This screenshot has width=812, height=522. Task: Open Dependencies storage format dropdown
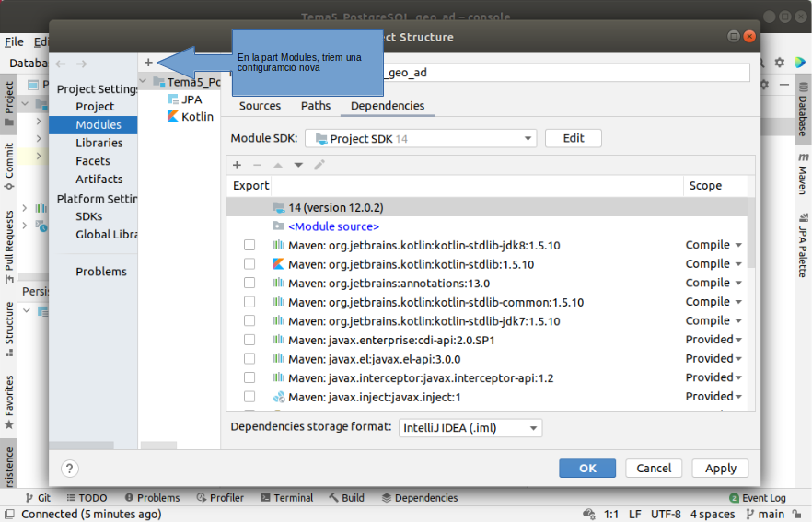pyautogui.click(x=470, y=428)
